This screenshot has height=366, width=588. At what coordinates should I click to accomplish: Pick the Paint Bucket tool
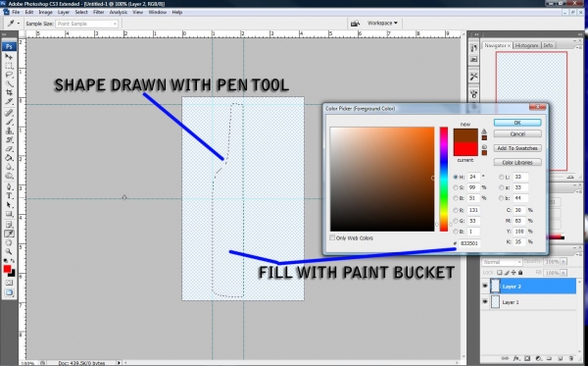click(x=9, y=158)
